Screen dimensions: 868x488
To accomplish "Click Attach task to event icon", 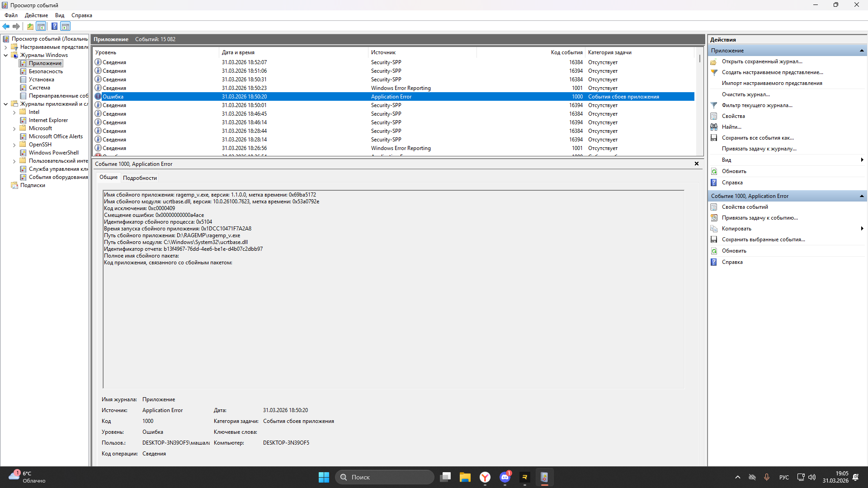I will 714,218.
